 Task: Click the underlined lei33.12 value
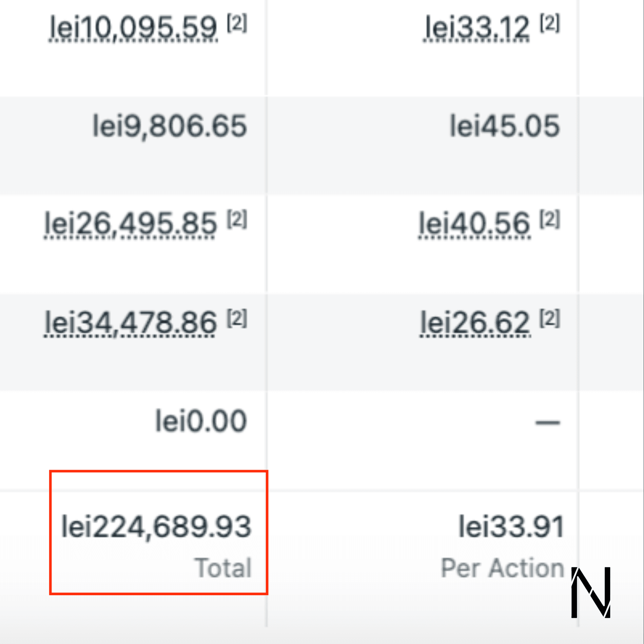pos(476,28)
